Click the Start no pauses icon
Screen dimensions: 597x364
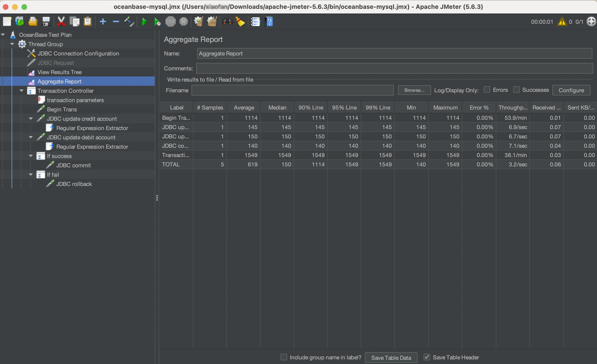click(x=157, y=22)
